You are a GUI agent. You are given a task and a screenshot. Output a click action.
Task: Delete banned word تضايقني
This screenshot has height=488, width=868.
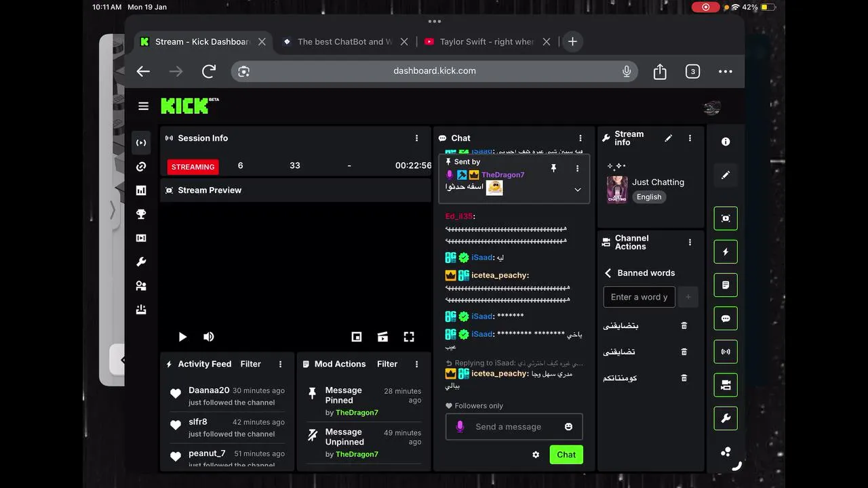[684, 352]
